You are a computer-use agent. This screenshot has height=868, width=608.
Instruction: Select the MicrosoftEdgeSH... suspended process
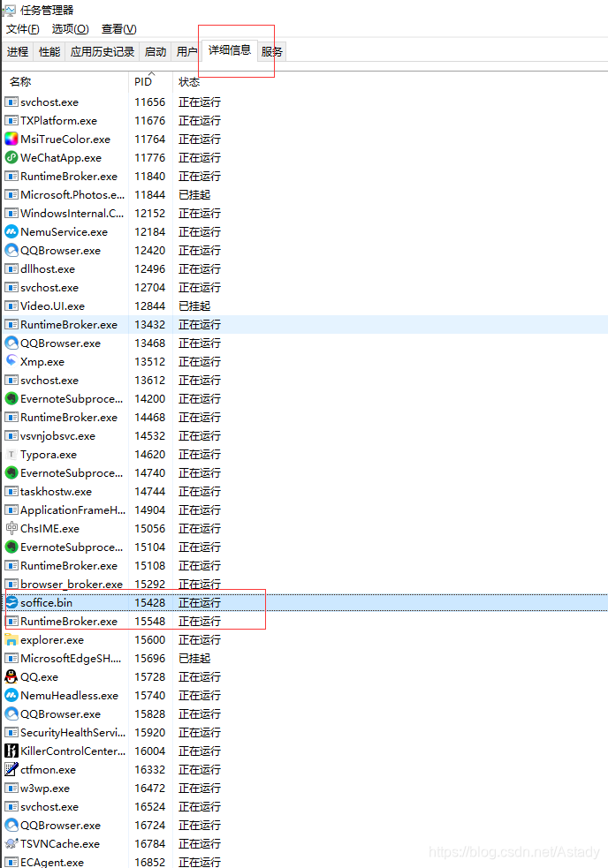pyautogui.click(x=305, y=658)
